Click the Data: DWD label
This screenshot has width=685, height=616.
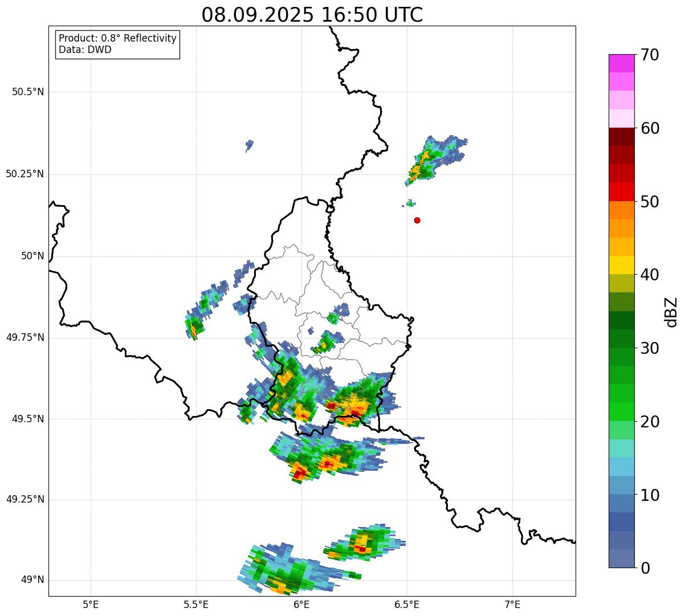coord(85,50)
